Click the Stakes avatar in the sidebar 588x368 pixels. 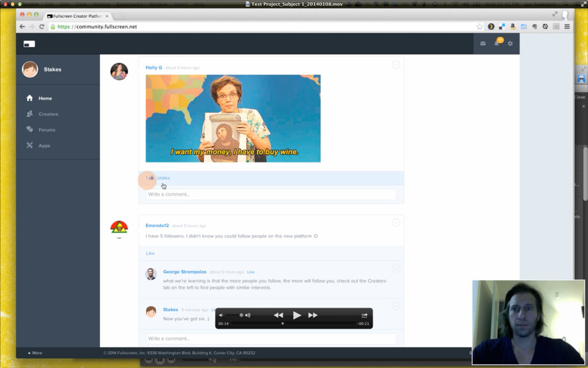30,70
